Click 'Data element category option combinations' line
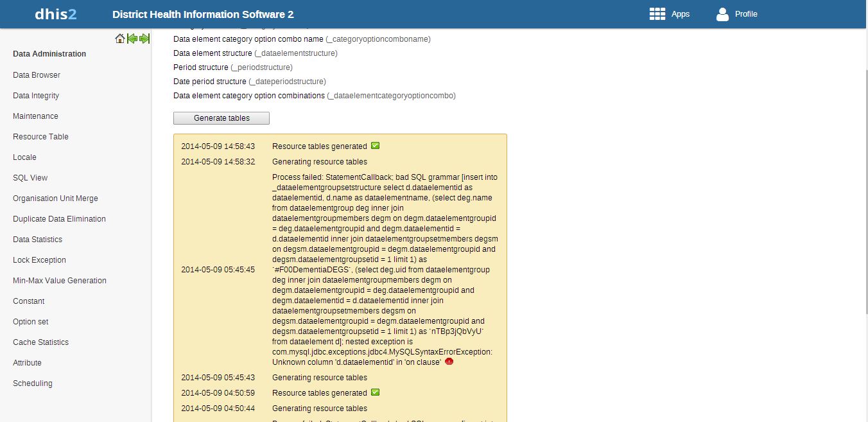The image size is (868, 422). coord(315,96)
